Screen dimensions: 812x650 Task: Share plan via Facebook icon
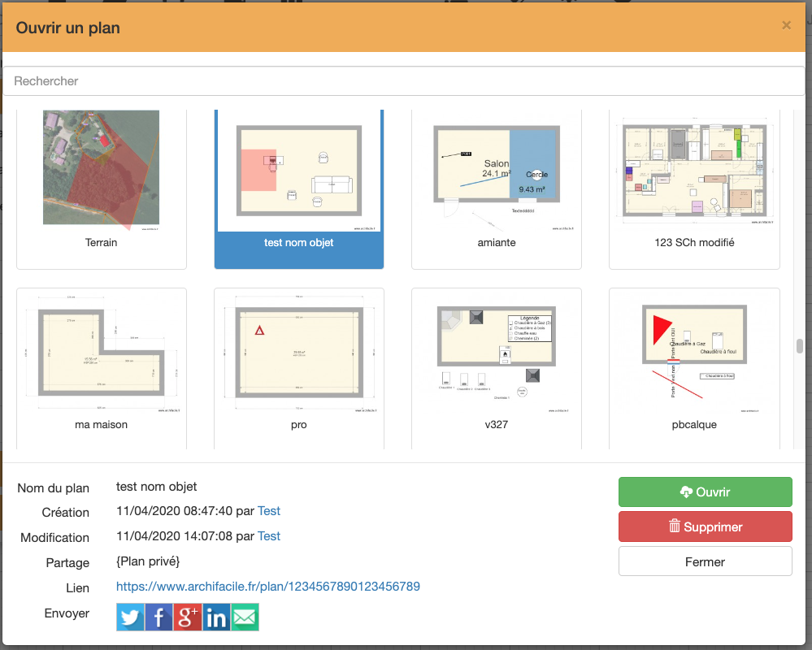point(158,617)
